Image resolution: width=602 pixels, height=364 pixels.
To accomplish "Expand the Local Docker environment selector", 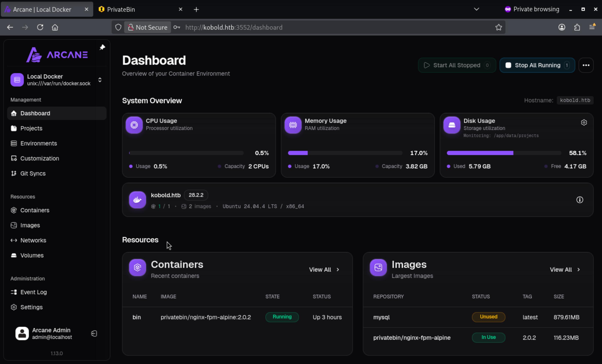I will pos(100,80).
